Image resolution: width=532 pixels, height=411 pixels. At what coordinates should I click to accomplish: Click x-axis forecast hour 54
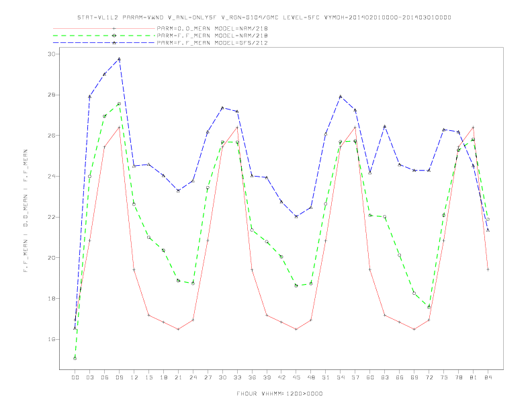[341, 377]
